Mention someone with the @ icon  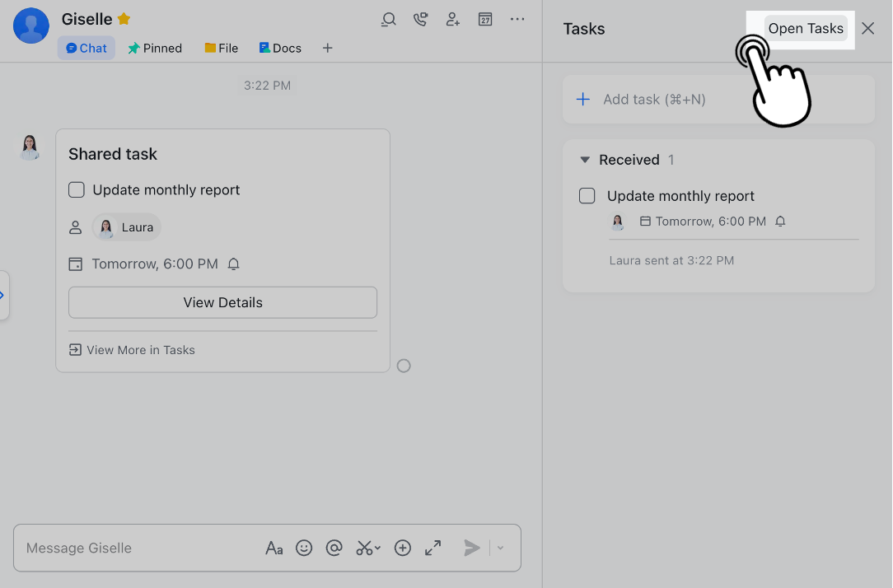click(x=334, y=548)
